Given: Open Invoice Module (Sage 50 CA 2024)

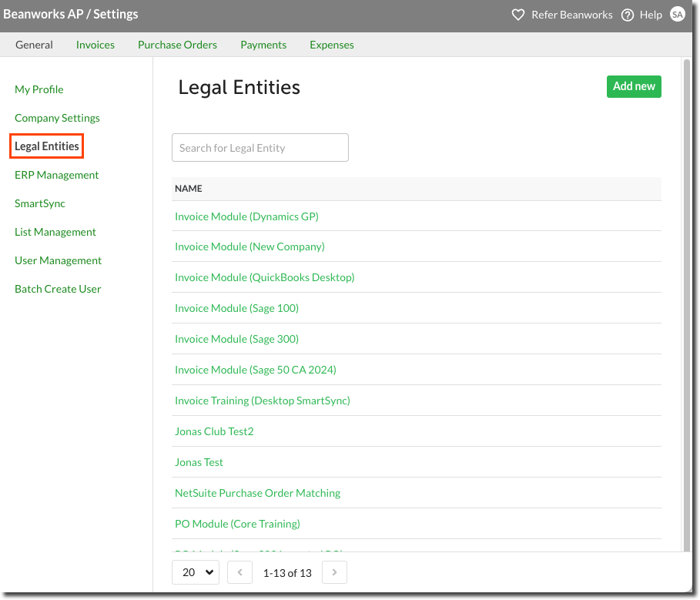Looking at the screenshot, I should [x=256, y=370].
